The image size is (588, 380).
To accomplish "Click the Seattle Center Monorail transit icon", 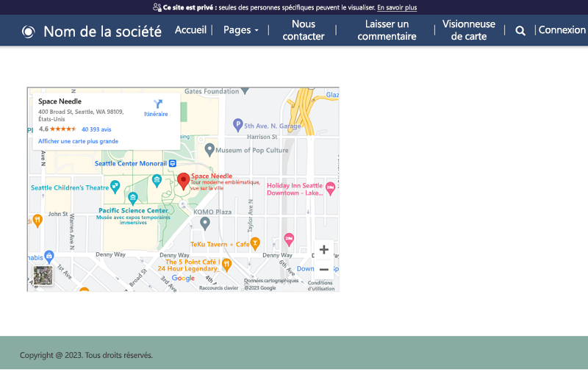I will pyautogui.click(x=173, y=163).
